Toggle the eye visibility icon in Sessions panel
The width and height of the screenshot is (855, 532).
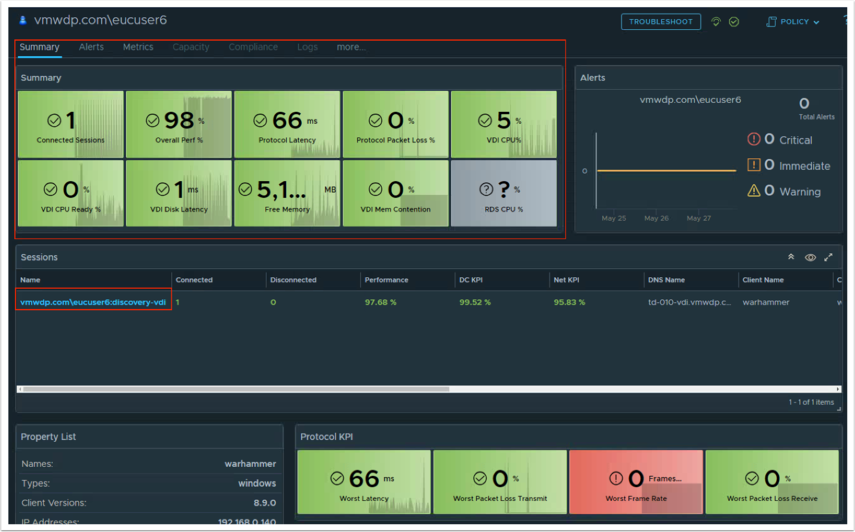click(810, 257)
